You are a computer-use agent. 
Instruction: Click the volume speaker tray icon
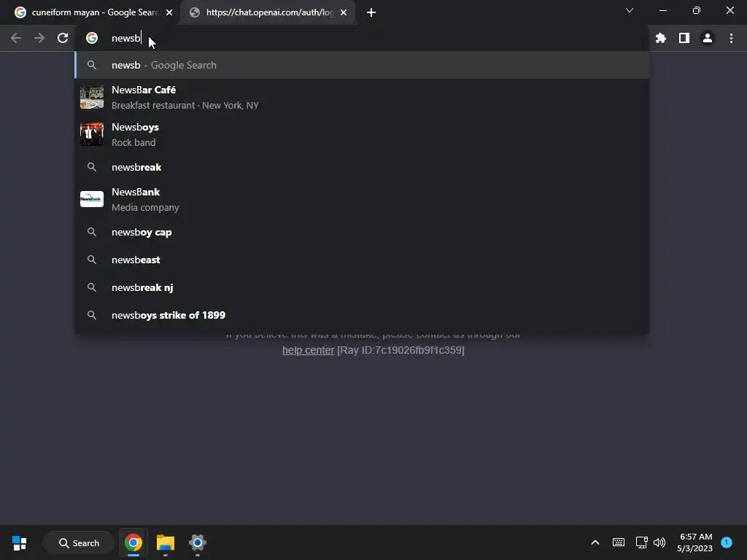[x=659, y=542]
